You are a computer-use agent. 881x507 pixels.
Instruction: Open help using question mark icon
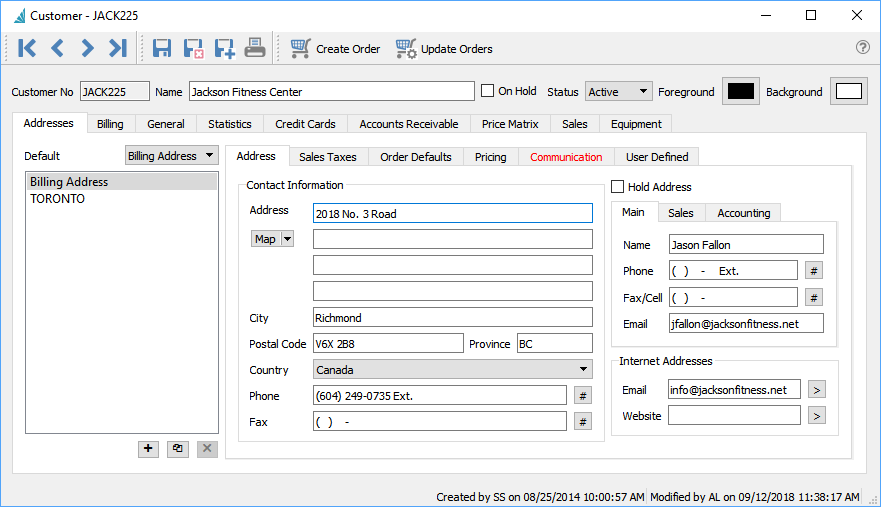863,48
